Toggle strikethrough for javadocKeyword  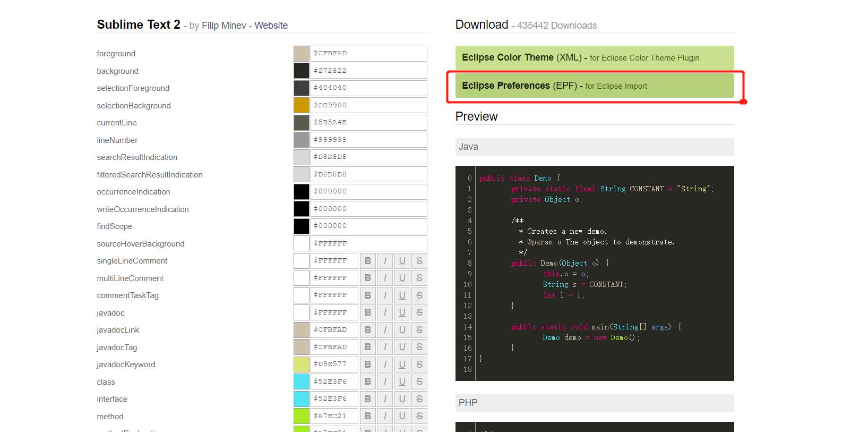pyautogui.click(x=419, y=365)
